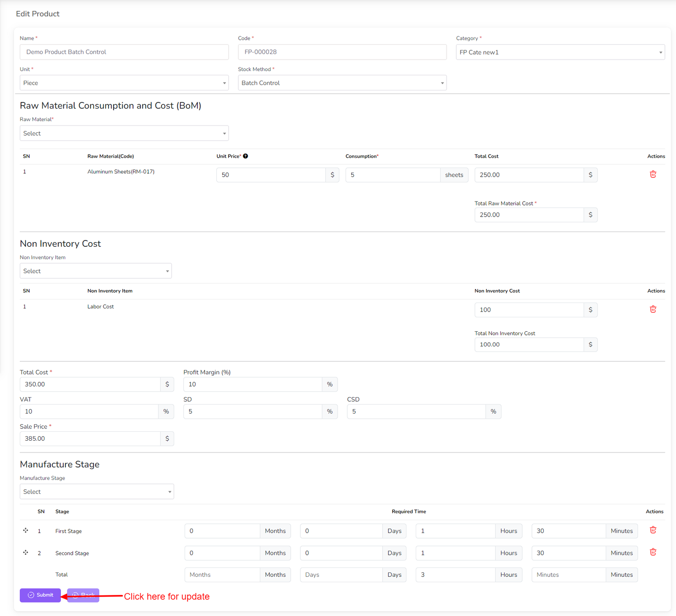Click the First Stage Hours field
The height and width of the screenshot is (616, 676).
[x=455, y=531]
